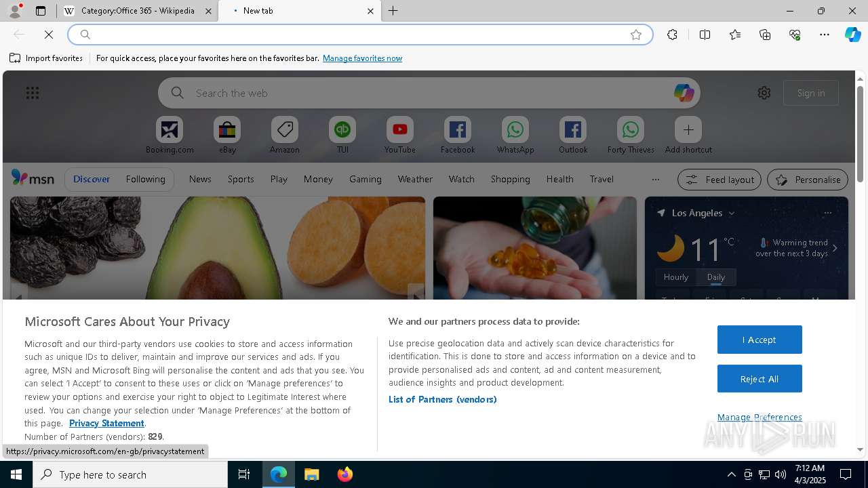
Task: Open Windows Start menu
Action: pos(16,474)
